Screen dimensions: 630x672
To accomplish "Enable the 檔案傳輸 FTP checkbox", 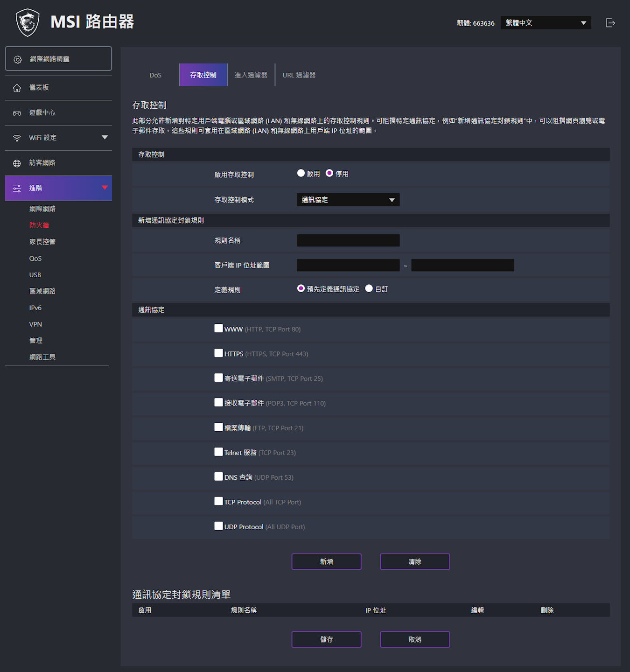I will [x=218, y=427].
